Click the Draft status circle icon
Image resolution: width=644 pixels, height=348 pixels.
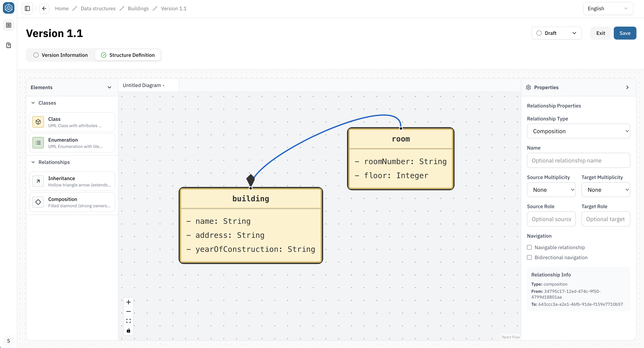click(x=539, y=33)
